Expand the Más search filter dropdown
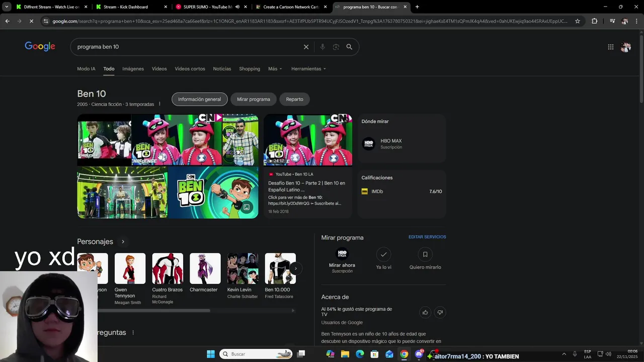The image size is (644, 362). click(275, 69)
